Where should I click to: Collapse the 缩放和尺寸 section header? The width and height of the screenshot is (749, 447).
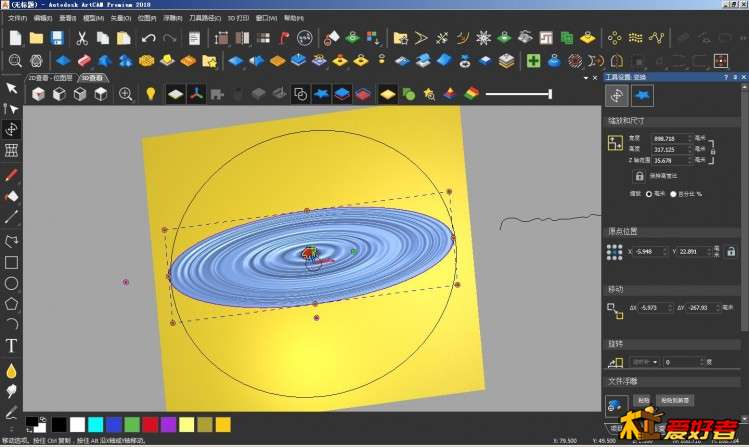tap(627, 121)
